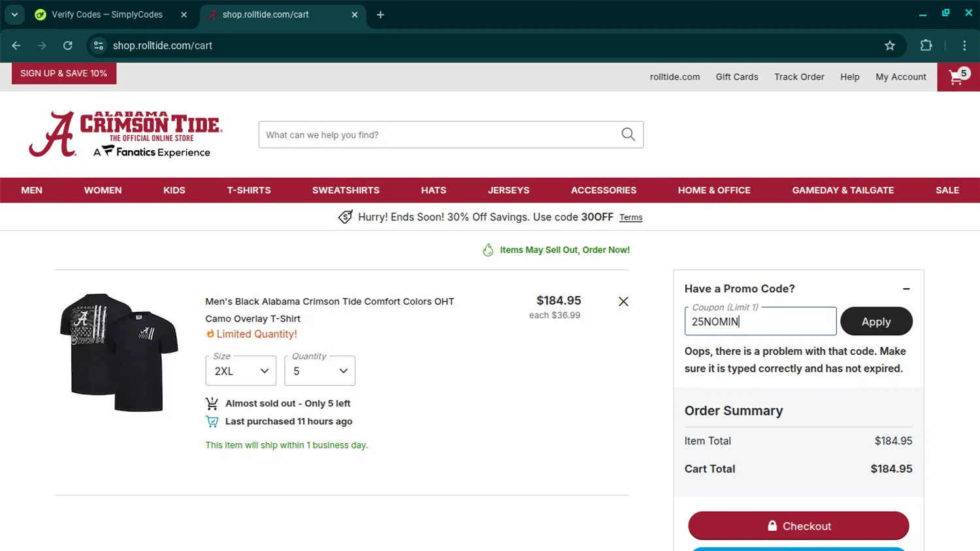Open the Chrome three-dot menu
Viewport: 980px width, 551px height.
(964, 45)
